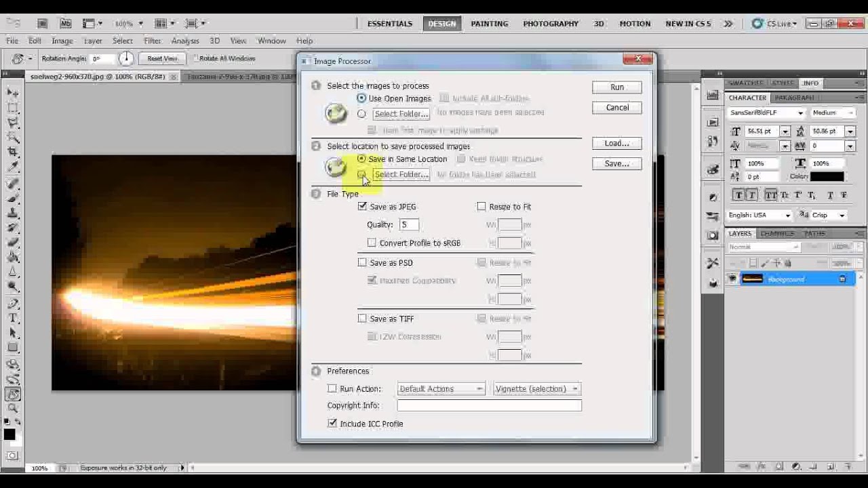The height and width of the screenshot is (488, 868).
Task: Open the Medium font style dropdown
Action: [x=833, y=113]
